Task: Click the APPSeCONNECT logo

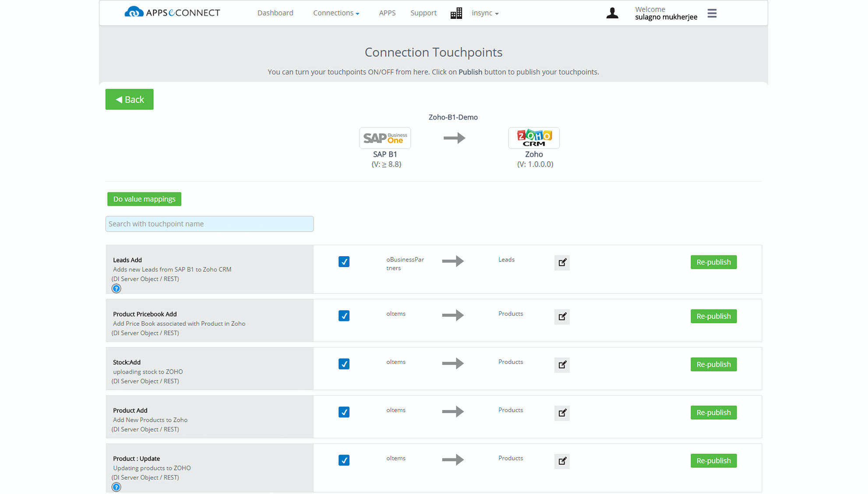Action: tap(172, 12)
